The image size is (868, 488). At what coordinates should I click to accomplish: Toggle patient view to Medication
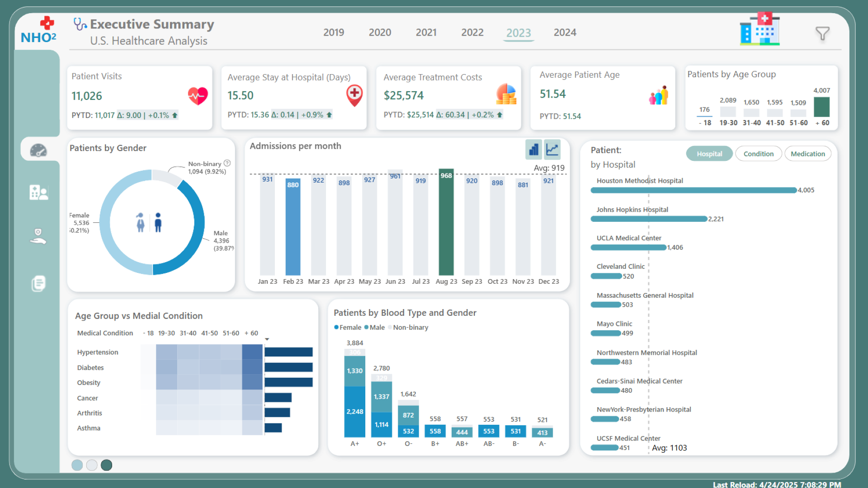807,154
